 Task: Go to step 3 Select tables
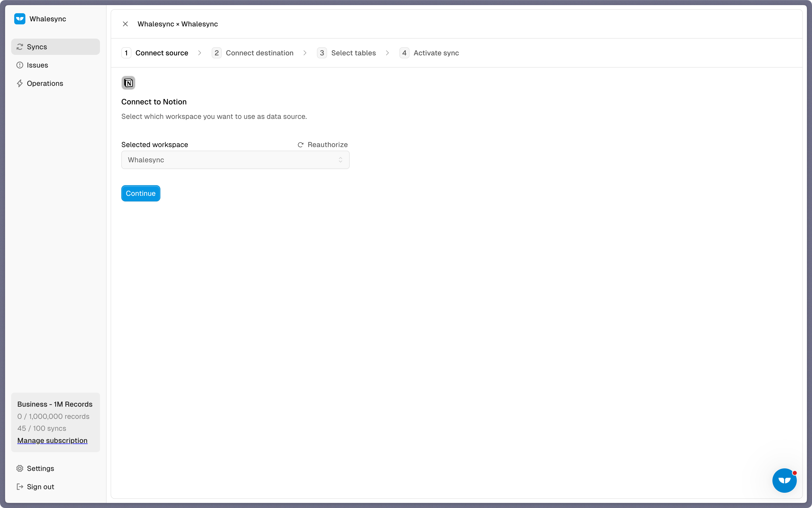coord(347,53)
